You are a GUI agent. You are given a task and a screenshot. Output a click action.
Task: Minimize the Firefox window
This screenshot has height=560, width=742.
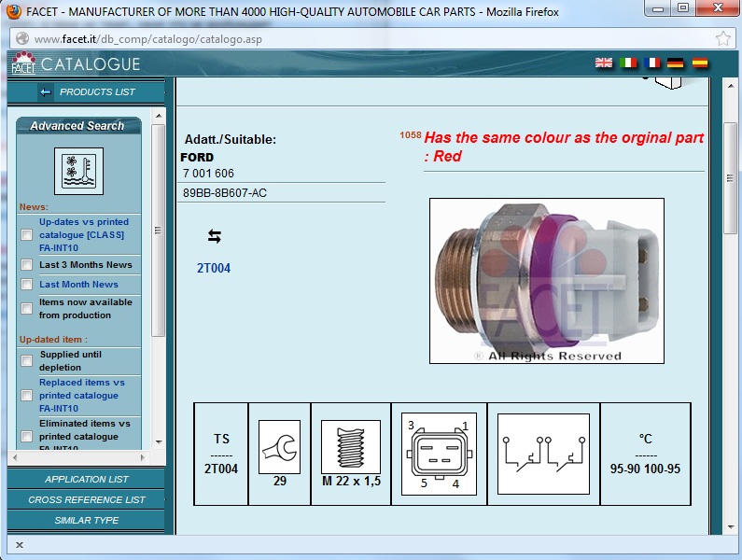(x=658, y=7)
